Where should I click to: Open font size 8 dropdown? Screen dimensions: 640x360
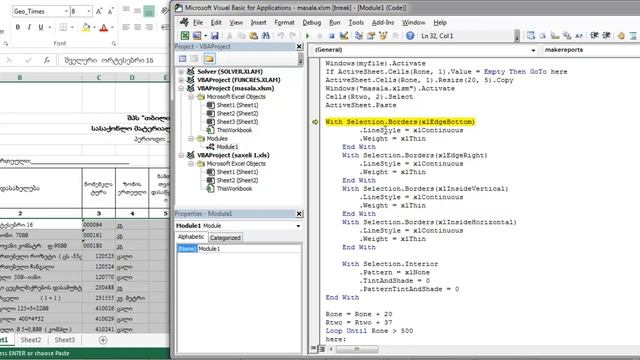coord(89,11)
